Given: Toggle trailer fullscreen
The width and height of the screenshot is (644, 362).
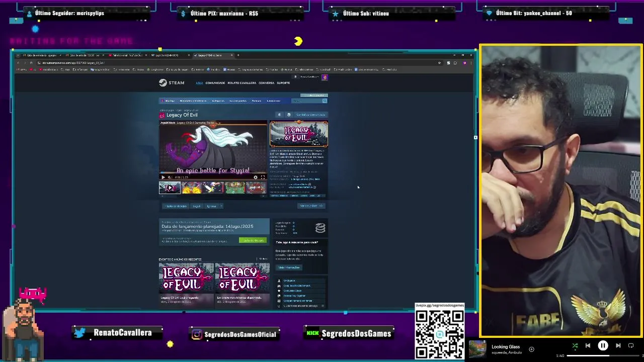Looking at the screenshot, I should tap(263, 177).
